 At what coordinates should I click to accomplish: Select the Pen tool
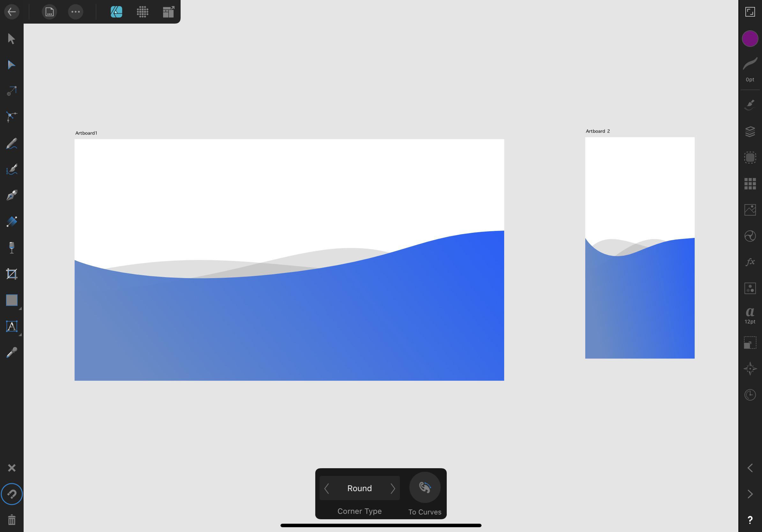click(x=11, y=196)
